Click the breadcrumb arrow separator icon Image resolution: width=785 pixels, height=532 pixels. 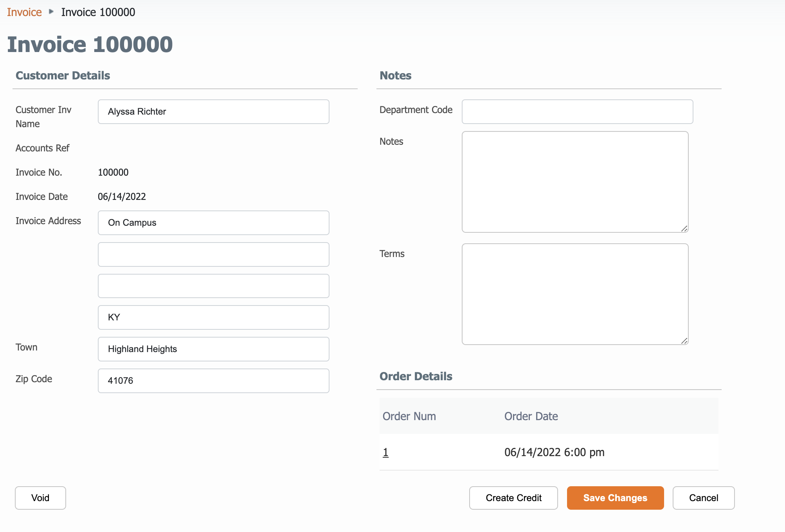coord(51,12)
